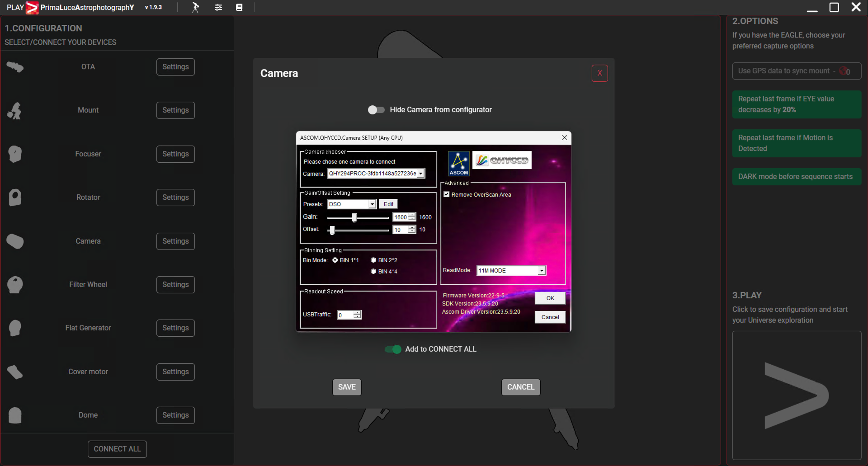
Task: Click the Offset value stepper arrows
Action: point(412,230)
